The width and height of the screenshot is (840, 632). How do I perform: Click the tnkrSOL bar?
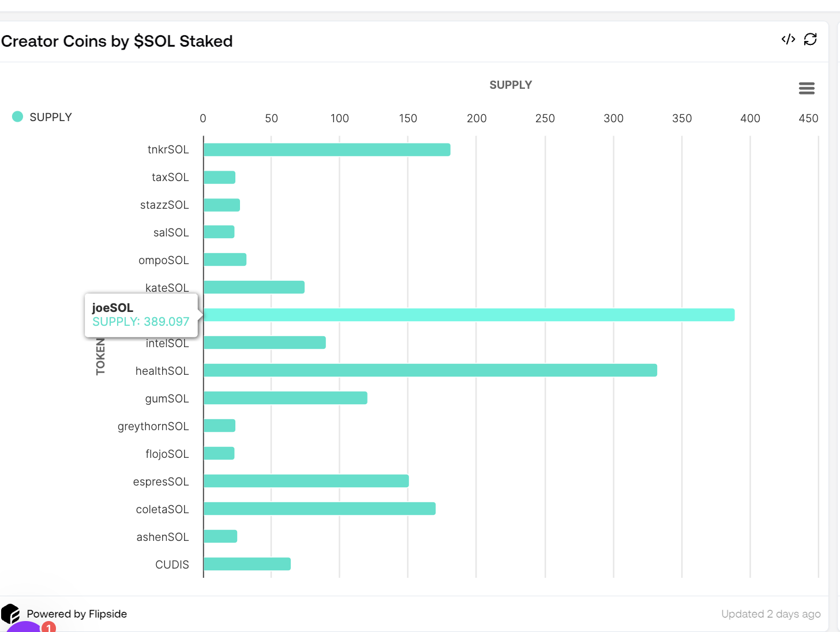point(327,150)
